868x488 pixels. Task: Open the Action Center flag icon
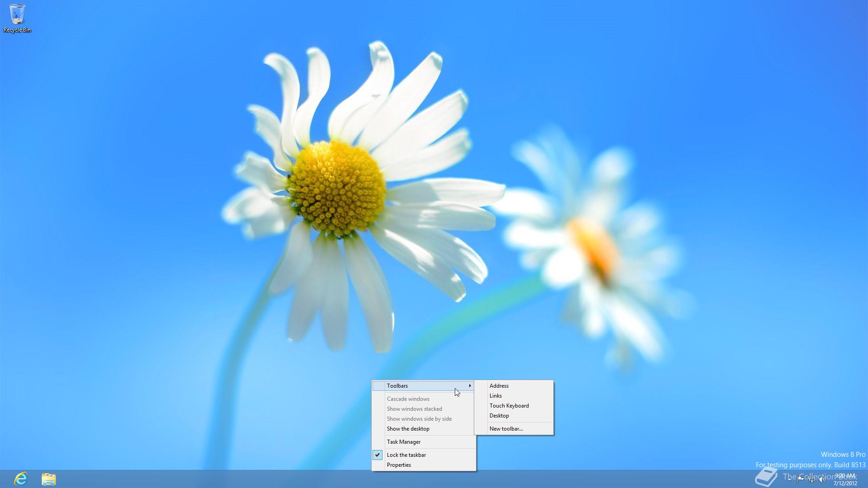pyautogui.click(x=800, y=479)
